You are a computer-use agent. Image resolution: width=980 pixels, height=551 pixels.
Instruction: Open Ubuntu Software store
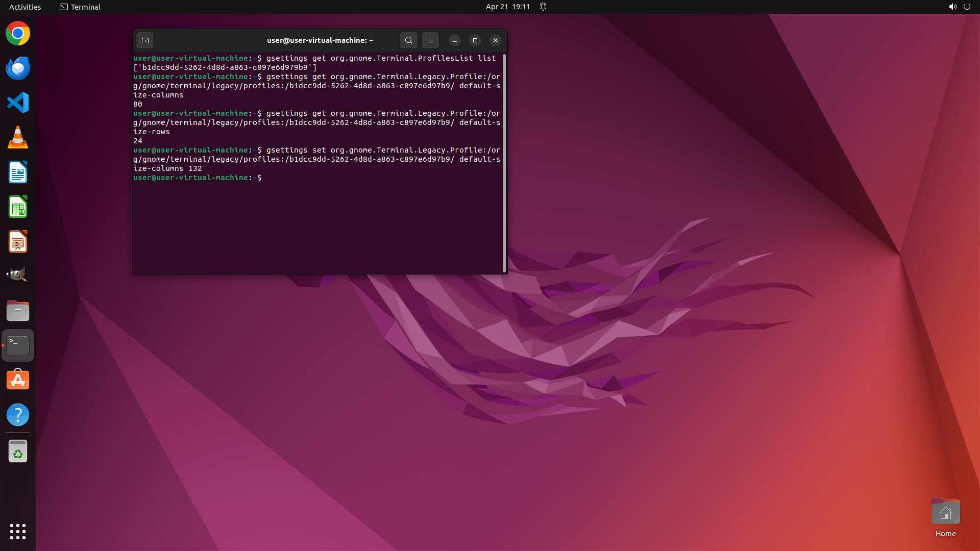click(x=18, y=380)
